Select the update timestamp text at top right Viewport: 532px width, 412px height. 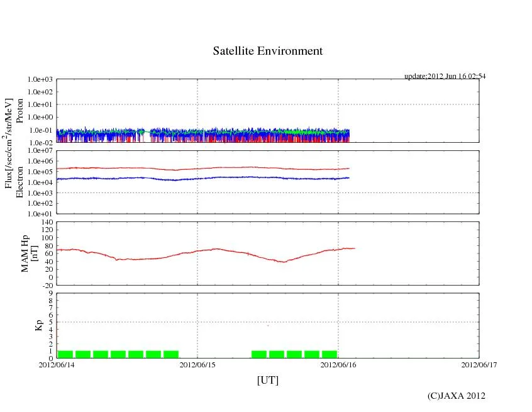[444, 76]
